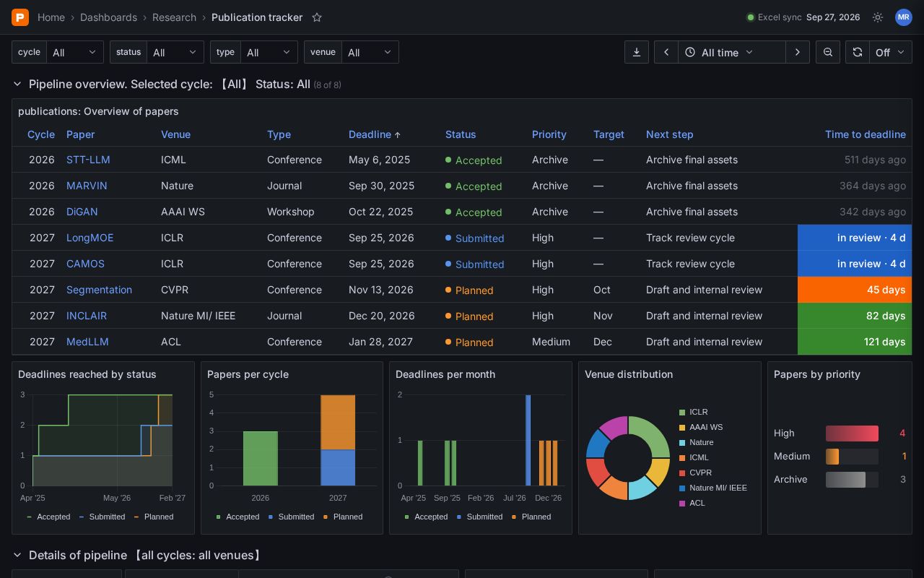Click the zoom out time range icon
This screenshot has height=578, width=924.
[828, 52]
